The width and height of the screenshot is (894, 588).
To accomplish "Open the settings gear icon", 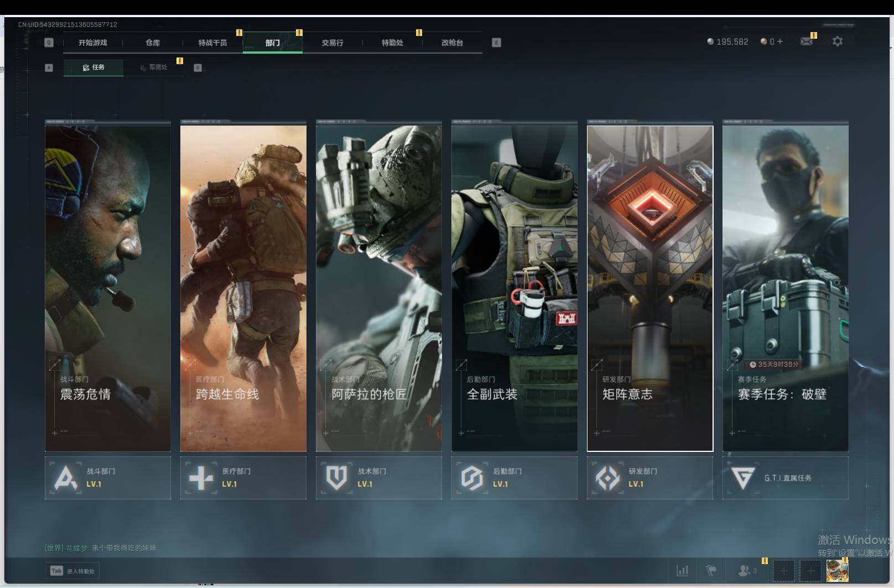I will (837, 41).
